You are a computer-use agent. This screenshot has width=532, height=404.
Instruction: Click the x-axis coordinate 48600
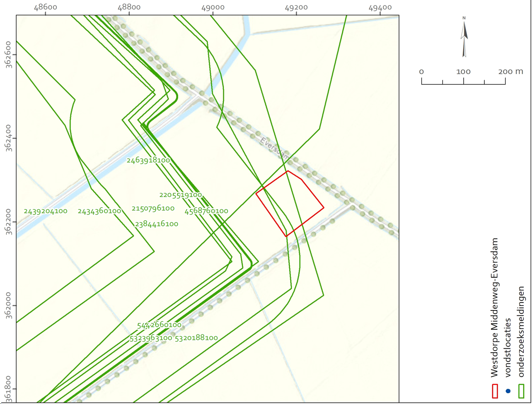point(45,7)
